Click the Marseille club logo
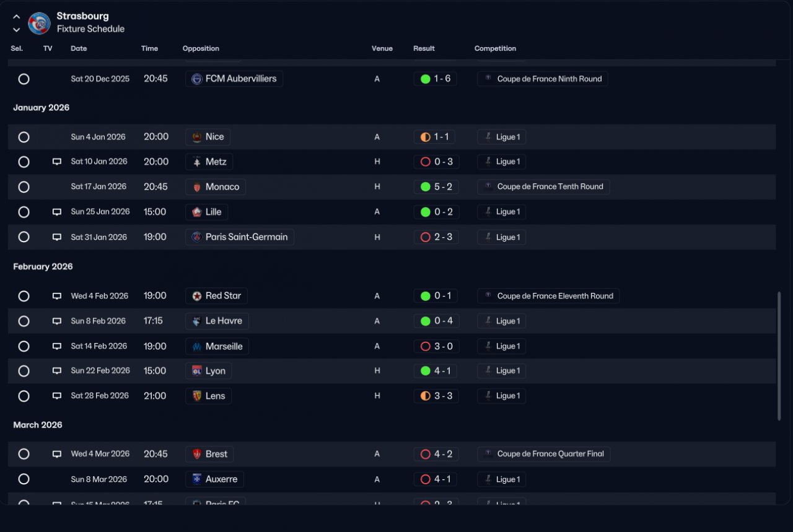This screenshot has height=532, width=793. point(197,346)
